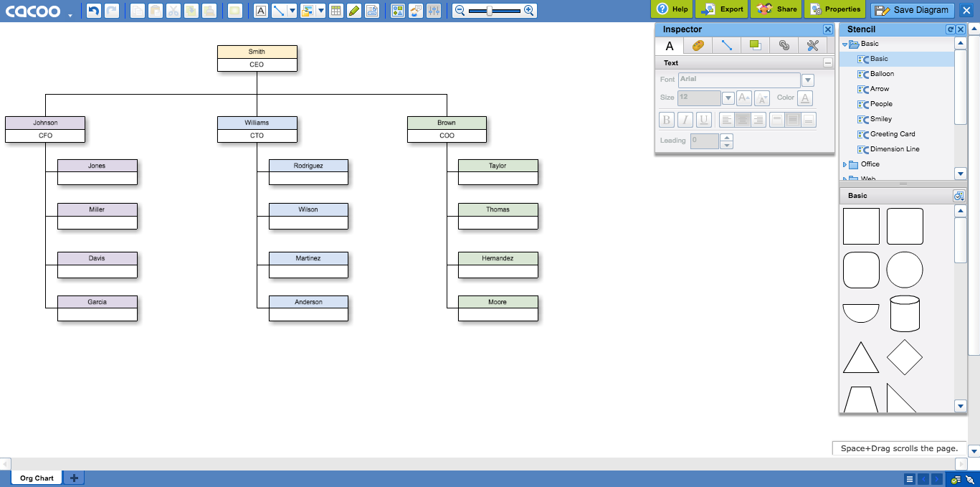980x487 pixels.
Task: Switch to the Inspector link tab
Action: point(784,46)
